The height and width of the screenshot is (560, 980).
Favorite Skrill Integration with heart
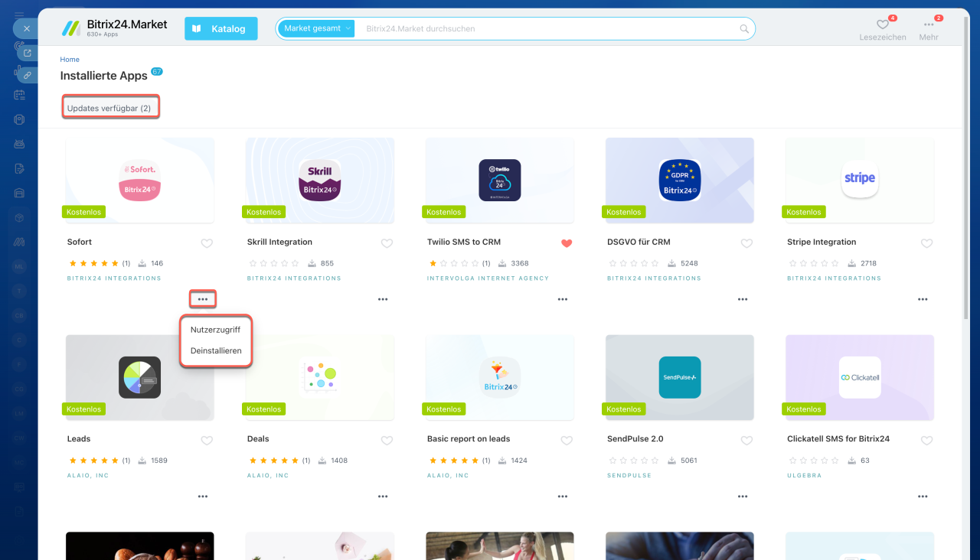tap(387, 243)
